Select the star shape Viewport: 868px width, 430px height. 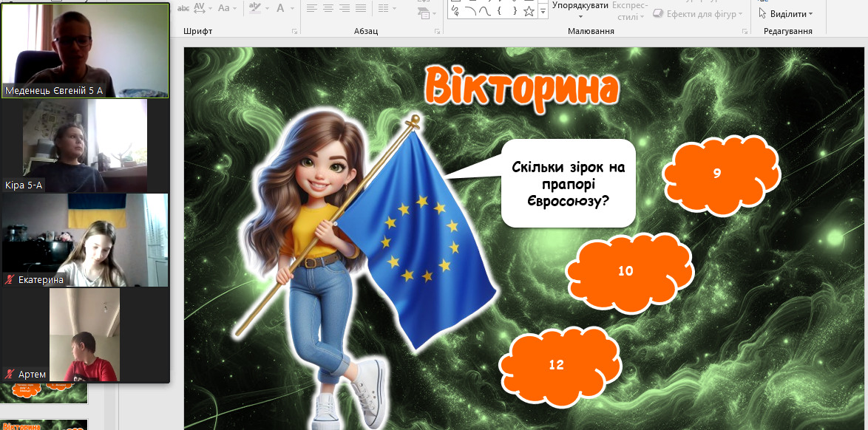[x=529, y=10]
